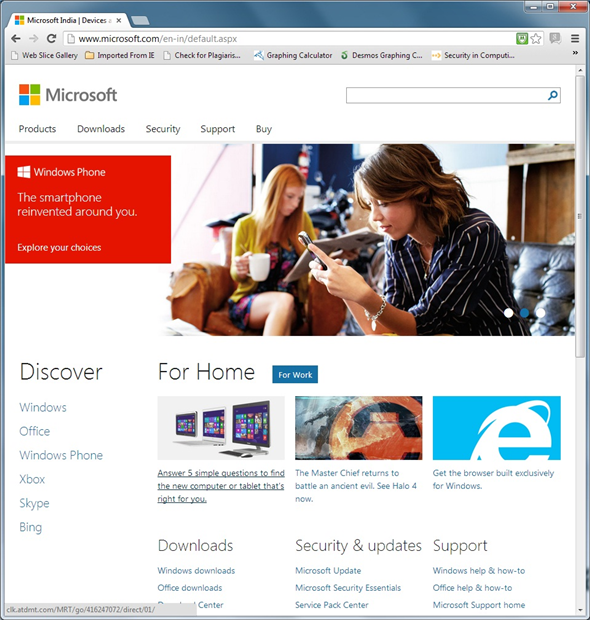Screen dimensions: 590x620
Task: Open Windows link under Discover
Action: pyautogui.click(x=43, y=407)
